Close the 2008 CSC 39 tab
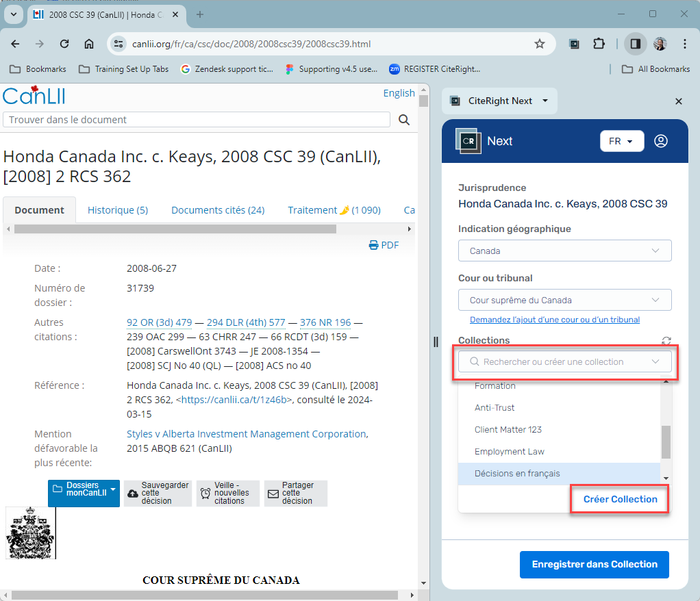700x601 pixels. pos(175,14)
